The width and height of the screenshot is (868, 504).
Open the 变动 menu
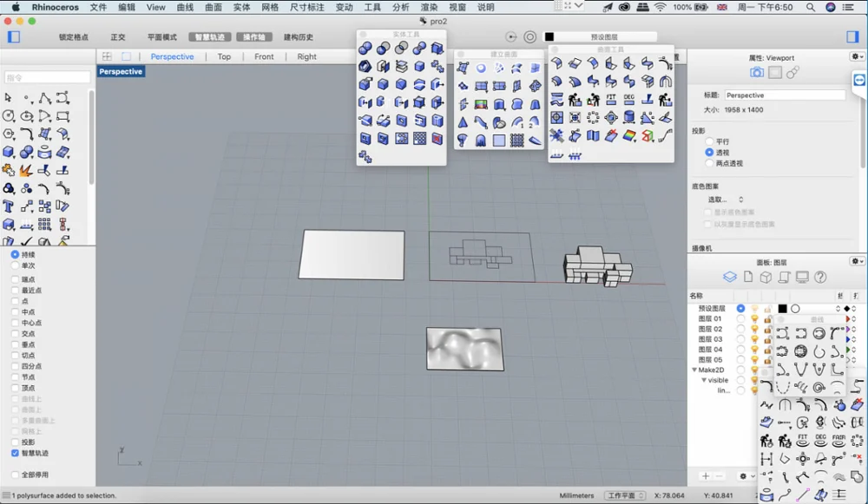click(x=344, y=7)
